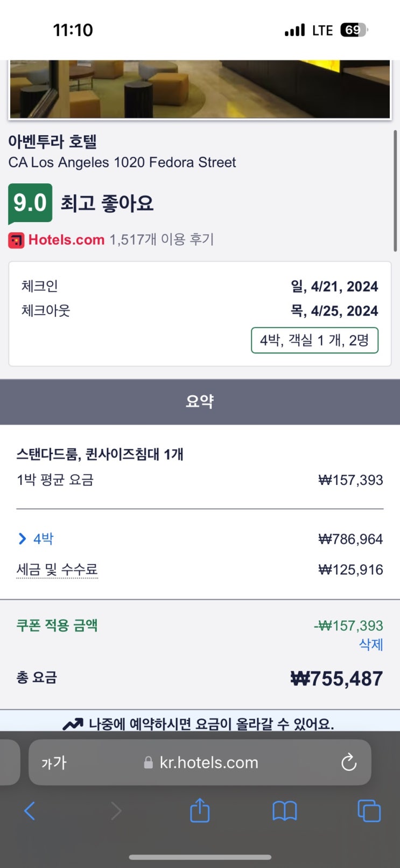Tap the 9.0 rating badge

(x=30, y=203)
